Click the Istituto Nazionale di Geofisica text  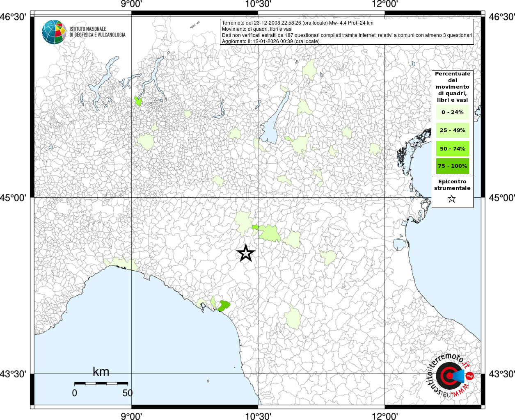pos(97,32)
